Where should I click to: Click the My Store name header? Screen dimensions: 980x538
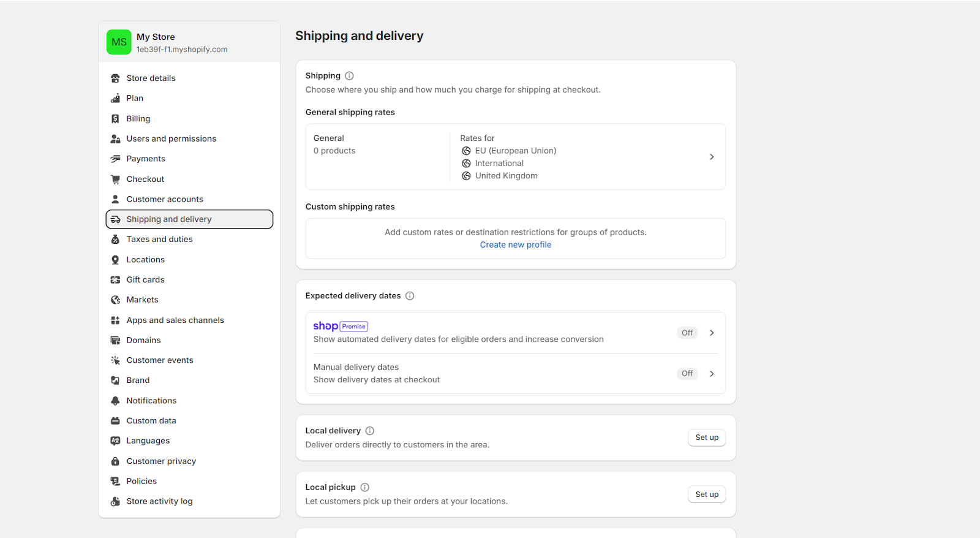(156, 37)
